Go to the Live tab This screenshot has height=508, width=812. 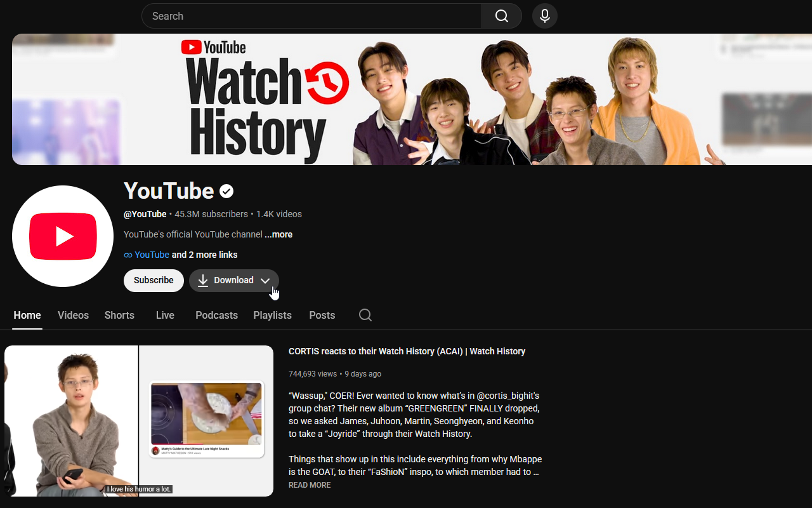(165, 315)
